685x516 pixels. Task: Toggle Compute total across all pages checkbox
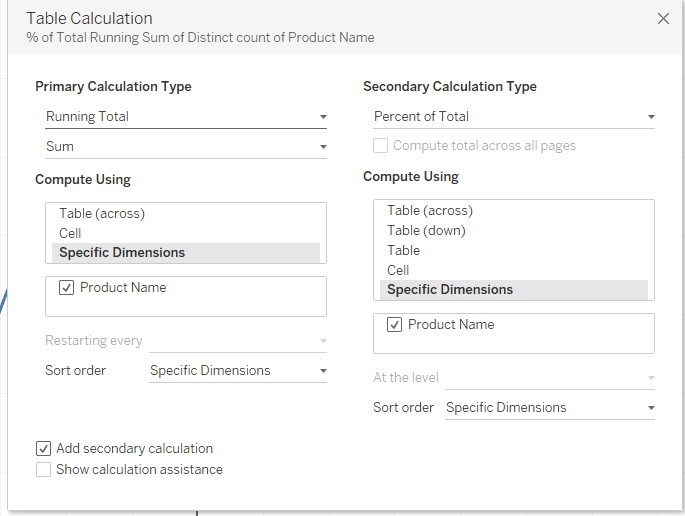click(x=381, y=145)
